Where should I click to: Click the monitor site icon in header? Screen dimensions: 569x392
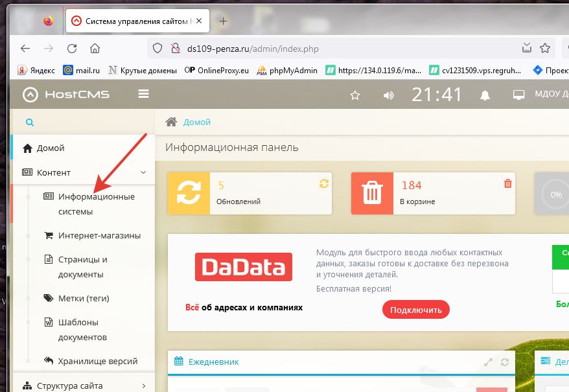point(518,95)
